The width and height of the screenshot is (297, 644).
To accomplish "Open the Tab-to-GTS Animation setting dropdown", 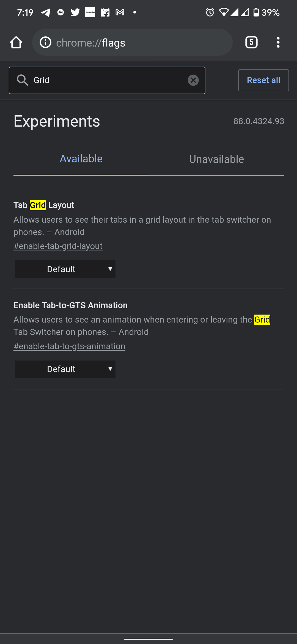I will point(65,369).
